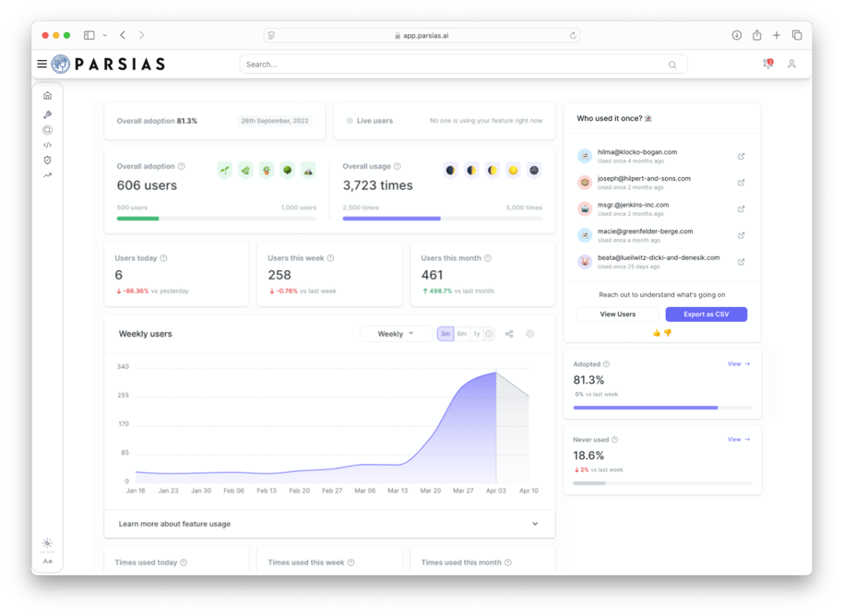
Task: Select the shield checkmark sidebar icon
Action: (x=47, y=160)
